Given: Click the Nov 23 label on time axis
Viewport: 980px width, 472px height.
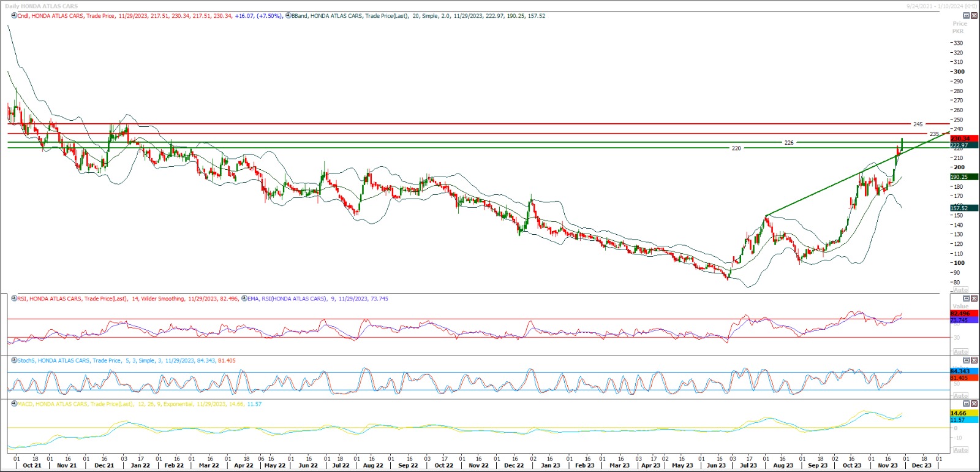Looking at the screenshot, I should pyautogui.click(x=888, y=465).
